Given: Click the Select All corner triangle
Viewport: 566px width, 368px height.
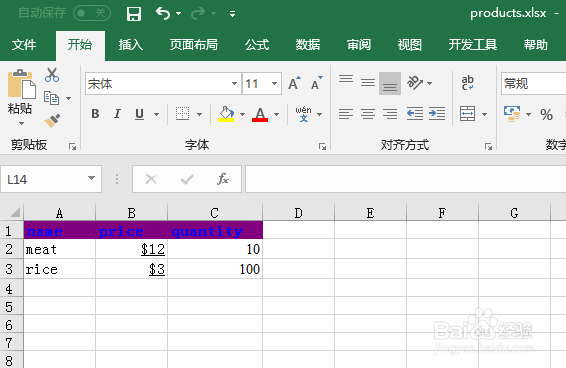Looking at the screenshot, I should [14, 212].
